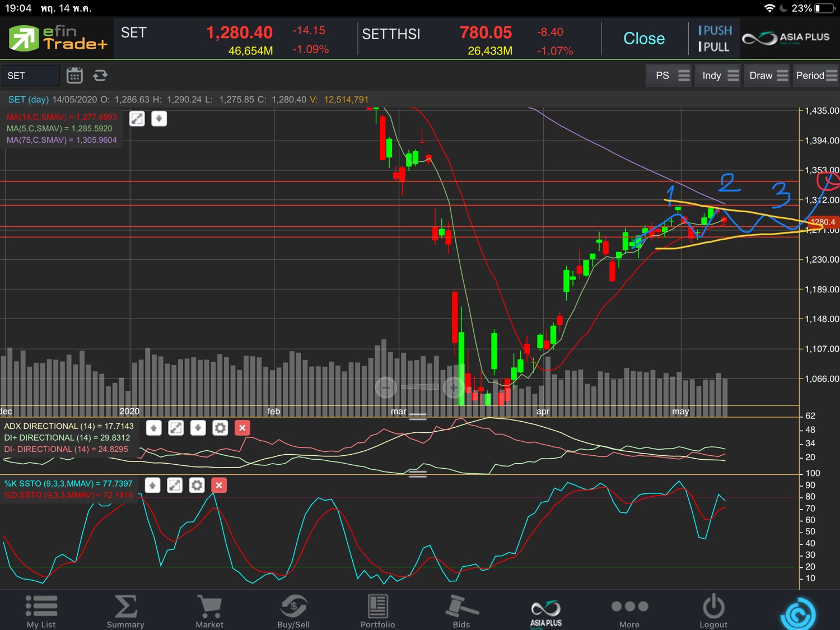Zoom in the chart with plus button
The image size is (840, 630).
point(454,387)
